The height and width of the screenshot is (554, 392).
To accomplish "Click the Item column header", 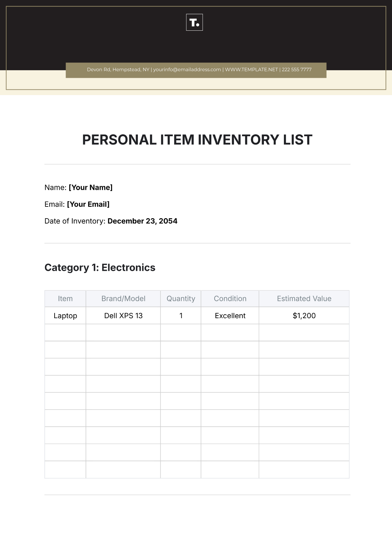I will click(65, 299).
